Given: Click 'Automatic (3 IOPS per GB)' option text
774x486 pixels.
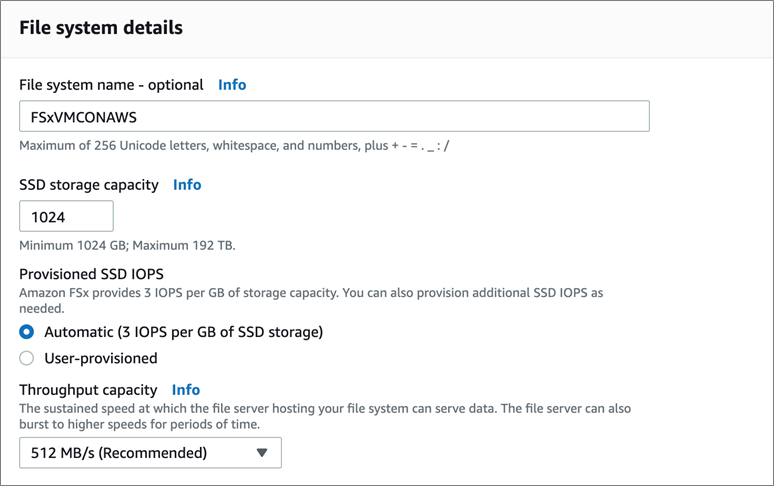Looking at the screenshot, I should point(183,332).
